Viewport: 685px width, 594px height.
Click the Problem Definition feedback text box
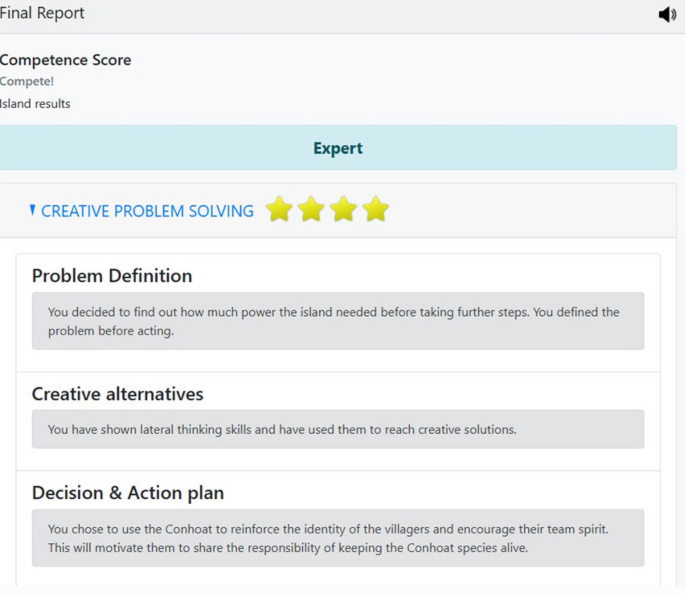point(338,321)
